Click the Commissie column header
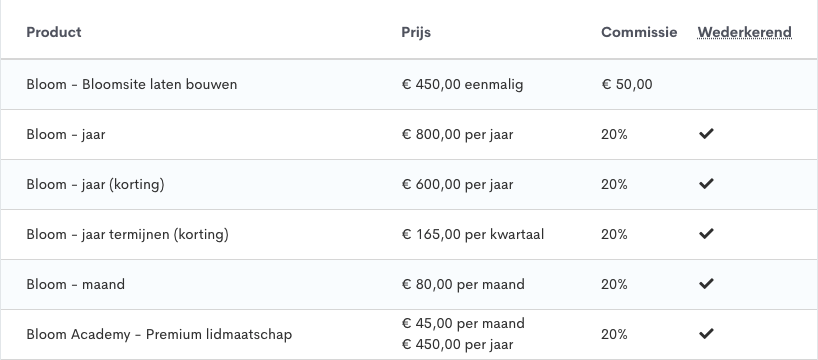The image size is (818, 360). point(639,32)
